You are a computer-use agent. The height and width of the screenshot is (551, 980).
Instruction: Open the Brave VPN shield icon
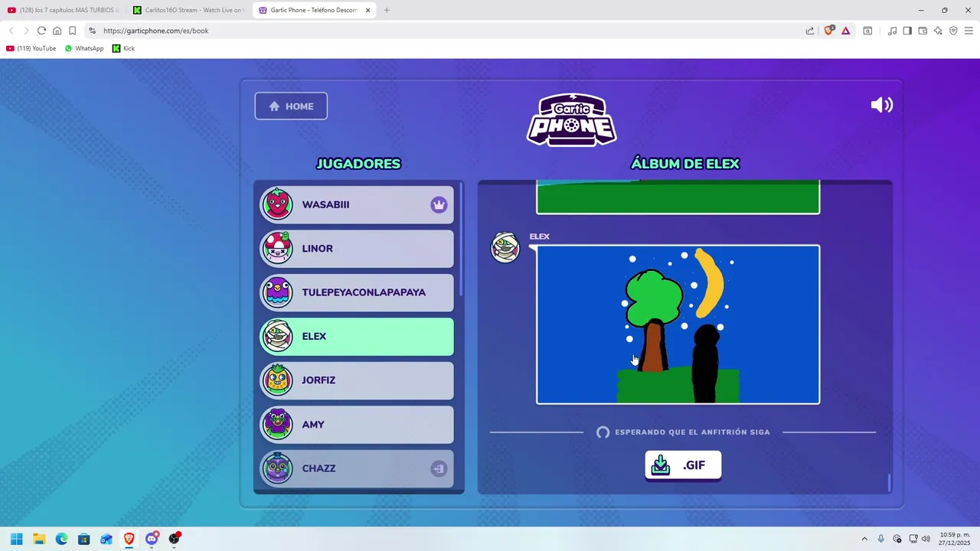coord(953,31)
